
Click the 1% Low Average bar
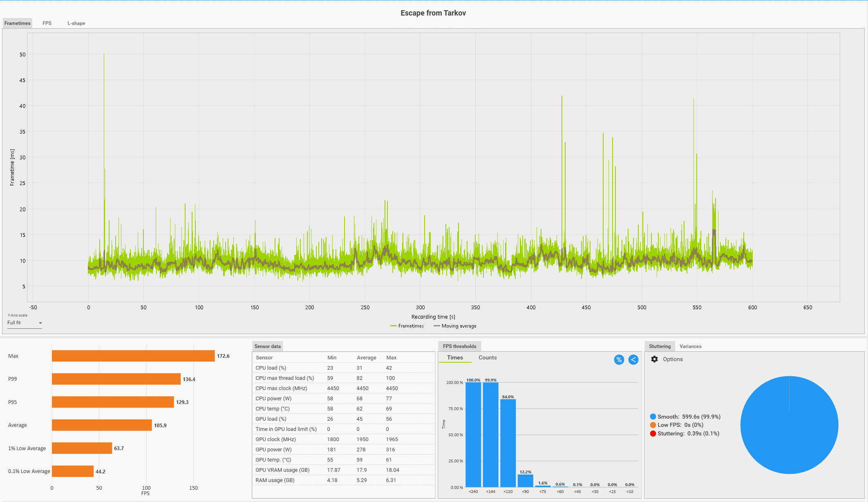(x=82, y=448)
